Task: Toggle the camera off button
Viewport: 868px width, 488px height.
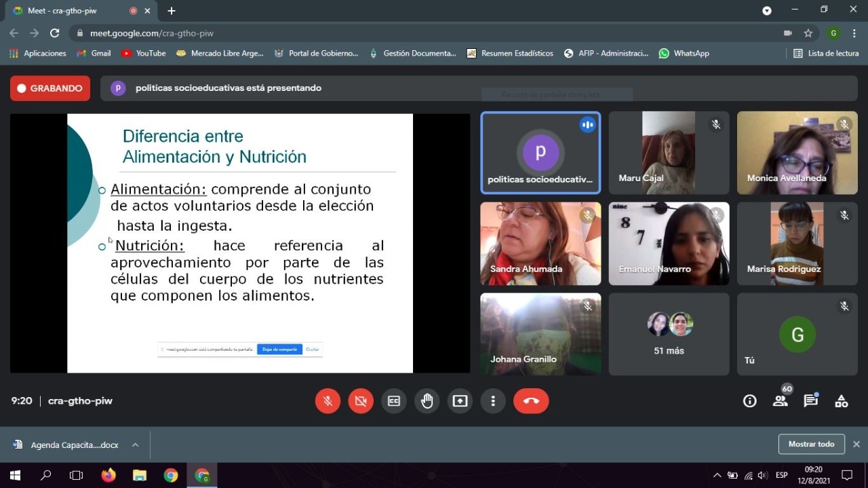Action: pos(361,401)
